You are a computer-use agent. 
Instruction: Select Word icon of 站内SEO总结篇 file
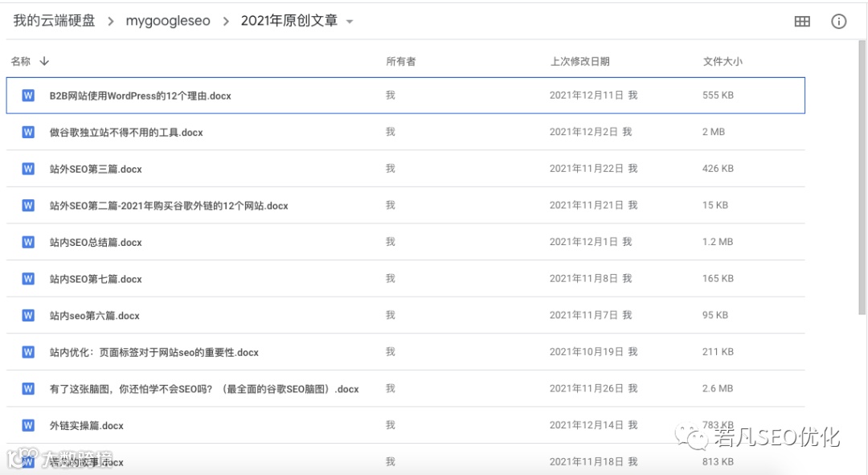(x=28, y=242)
